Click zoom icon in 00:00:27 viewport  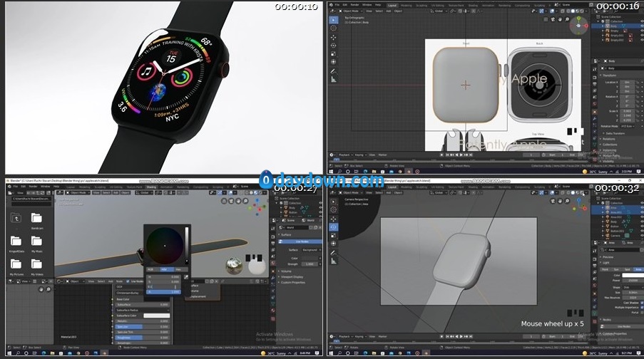(245, 201)
